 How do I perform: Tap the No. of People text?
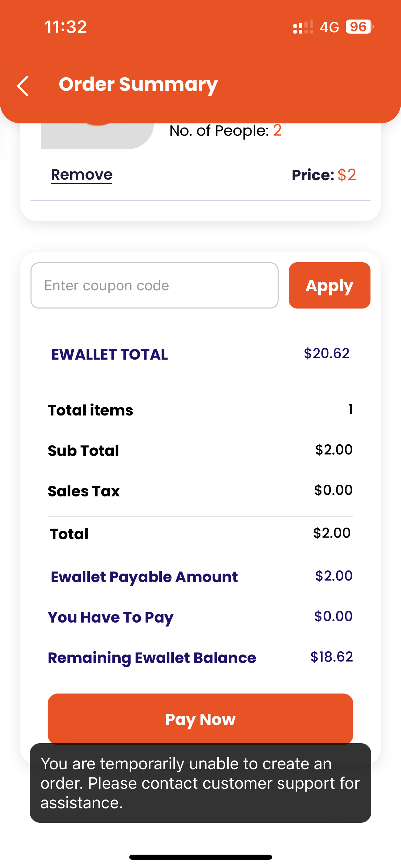[225, 131]
